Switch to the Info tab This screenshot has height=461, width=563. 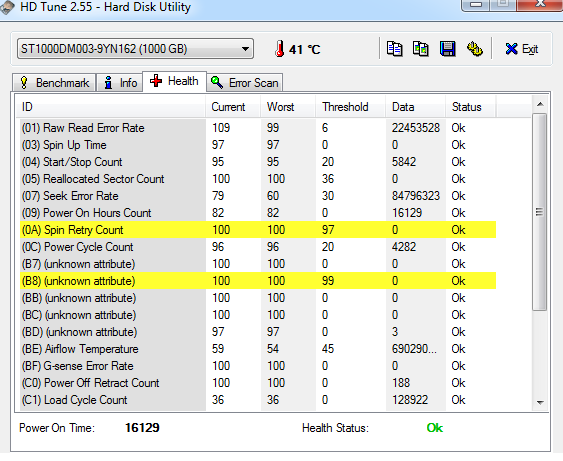click(x=120, y=83)
